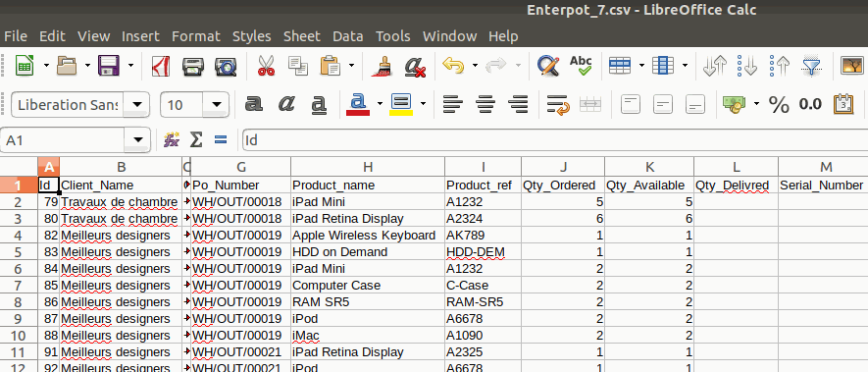The height and width of the screenshot is (372, 868).
Task: Run the spelling check (Abc icon)
Action: [581, 66]
